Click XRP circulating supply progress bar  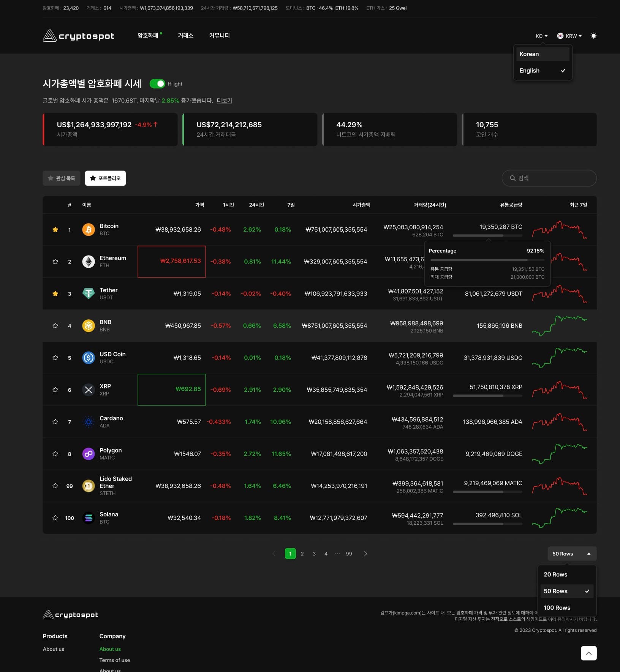pos(487,396)
